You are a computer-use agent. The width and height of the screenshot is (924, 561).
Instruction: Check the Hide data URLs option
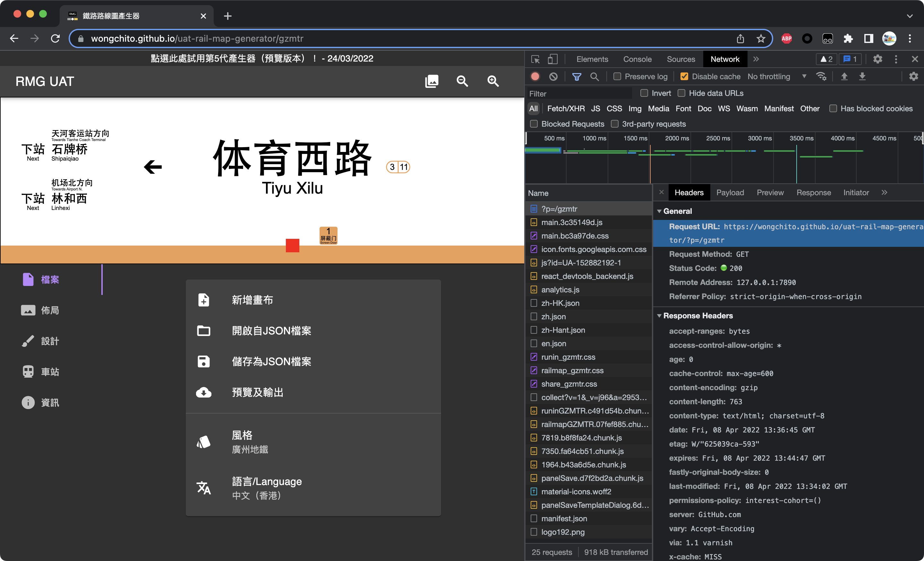(x=682, y=93)
